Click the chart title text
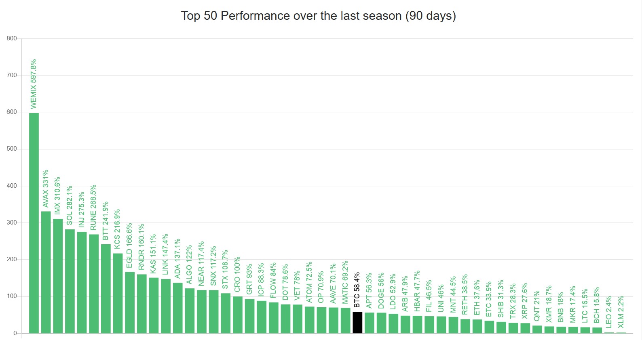The width and height of the screenshot is (644, 340). coord(319,16)
